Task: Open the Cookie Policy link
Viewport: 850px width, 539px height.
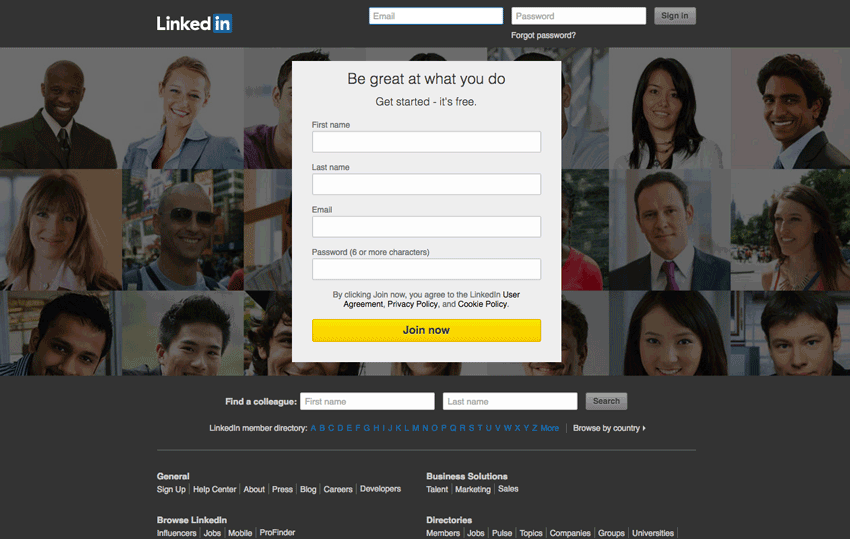Action: (482, 304)
